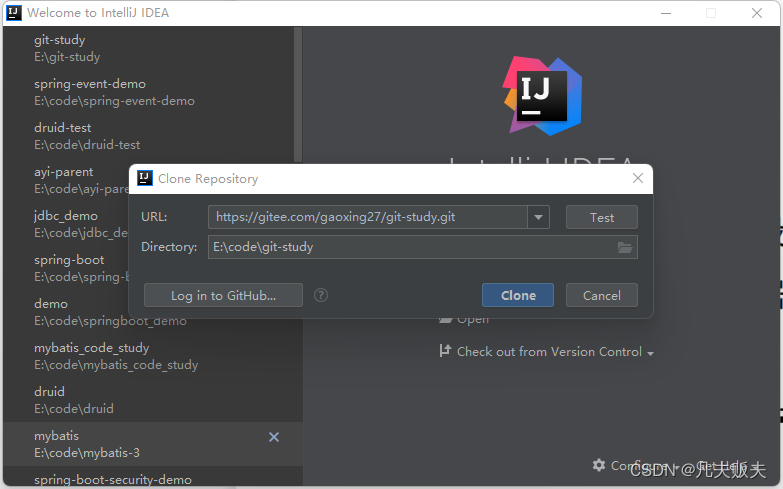Click the IntelliJ IDEA title bar icon

[14, 12]
